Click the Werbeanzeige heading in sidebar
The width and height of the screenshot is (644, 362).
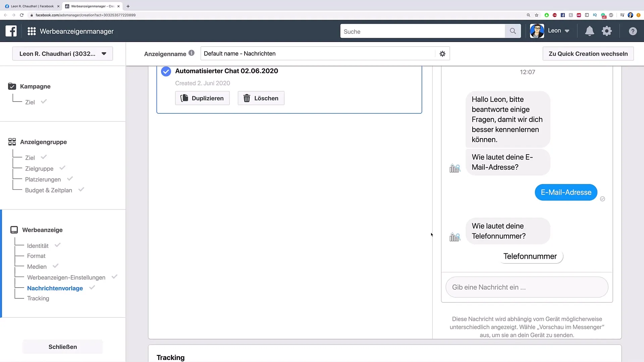coord(42,230)
